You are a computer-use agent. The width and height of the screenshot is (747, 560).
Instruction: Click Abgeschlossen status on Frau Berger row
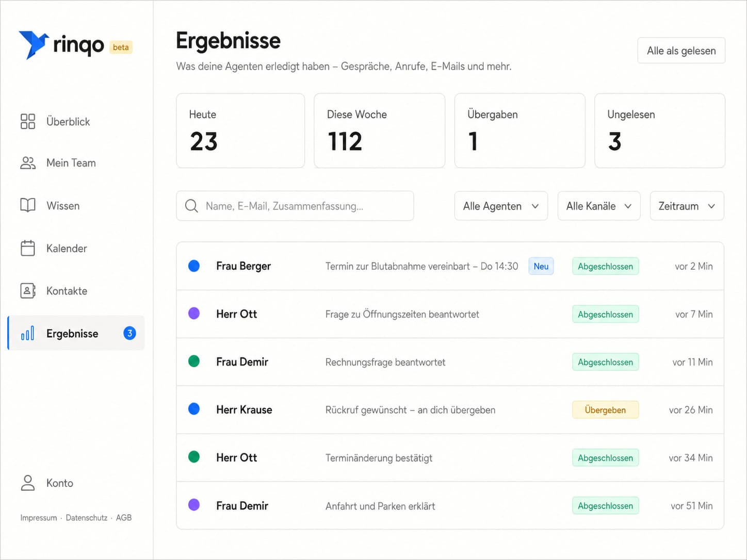point(605,266)
